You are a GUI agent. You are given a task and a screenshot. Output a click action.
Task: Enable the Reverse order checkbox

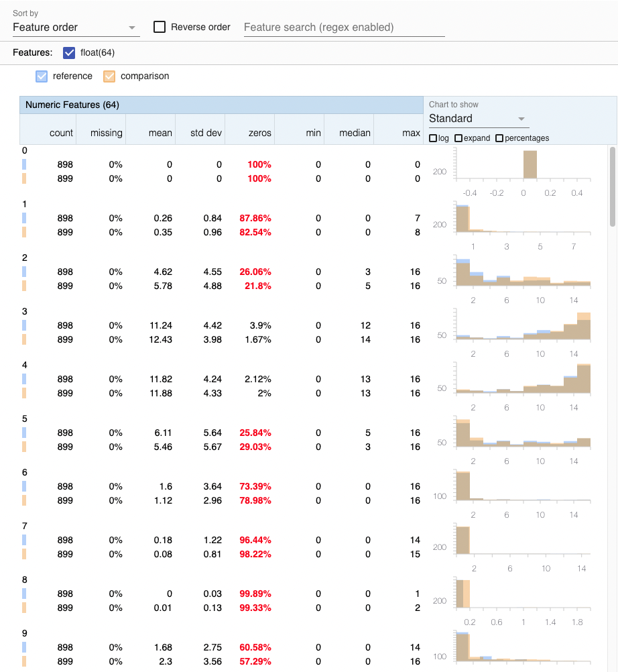pos(160,27)
